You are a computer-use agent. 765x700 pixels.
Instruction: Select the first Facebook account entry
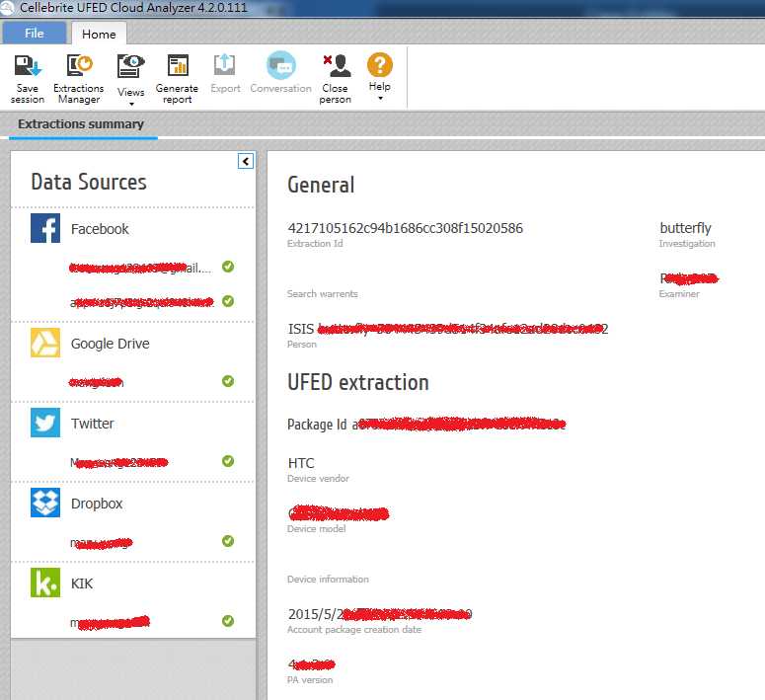[141, 268]
